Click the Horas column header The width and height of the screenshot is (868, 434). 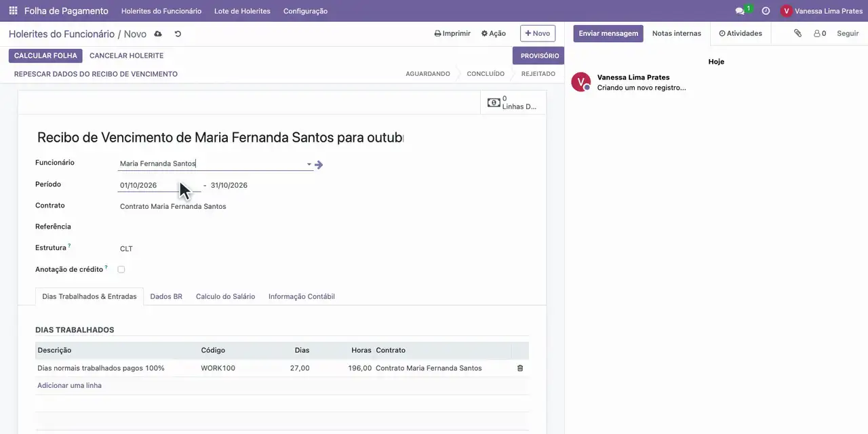click(361, 351)
